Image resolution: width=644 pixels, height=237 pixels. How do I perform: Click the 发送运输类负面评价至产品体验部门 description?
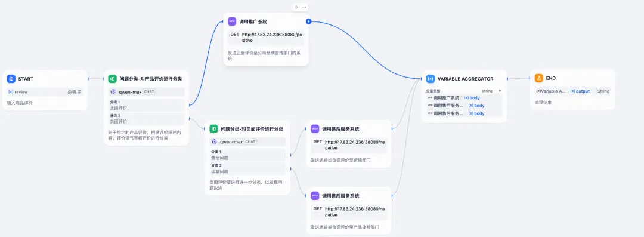(345, 227)
